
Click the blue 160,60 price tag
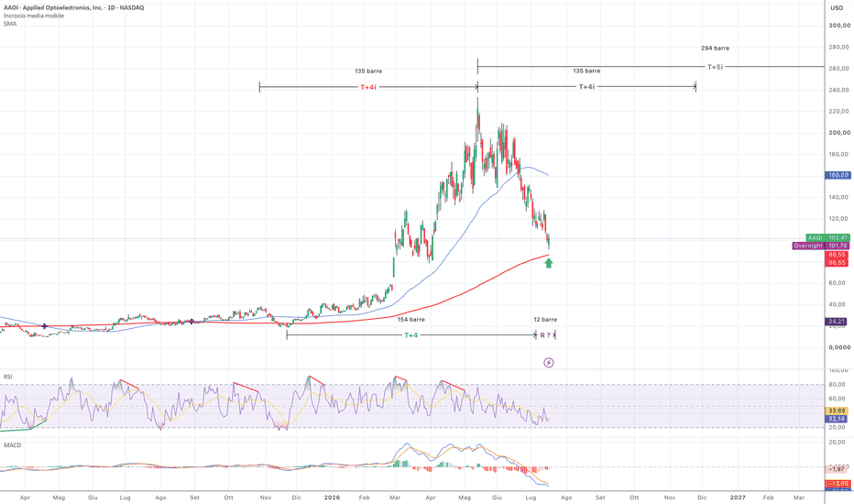click(838, 175)
